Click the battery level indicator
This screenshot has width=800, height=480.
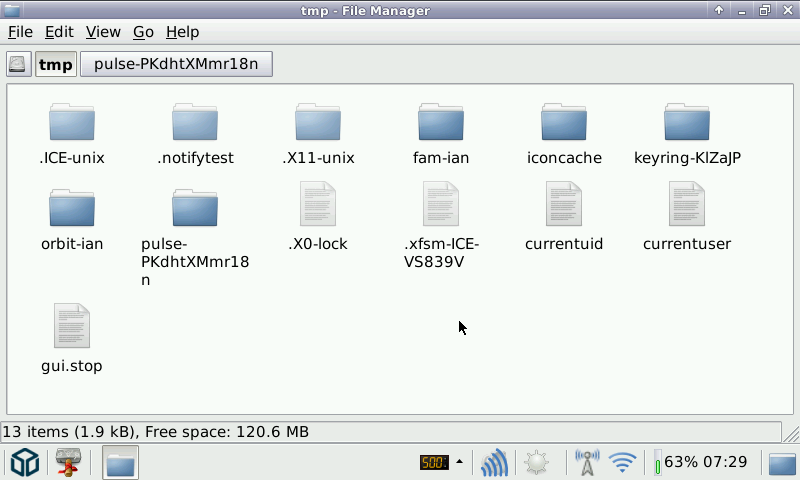(x=658, y=463)
